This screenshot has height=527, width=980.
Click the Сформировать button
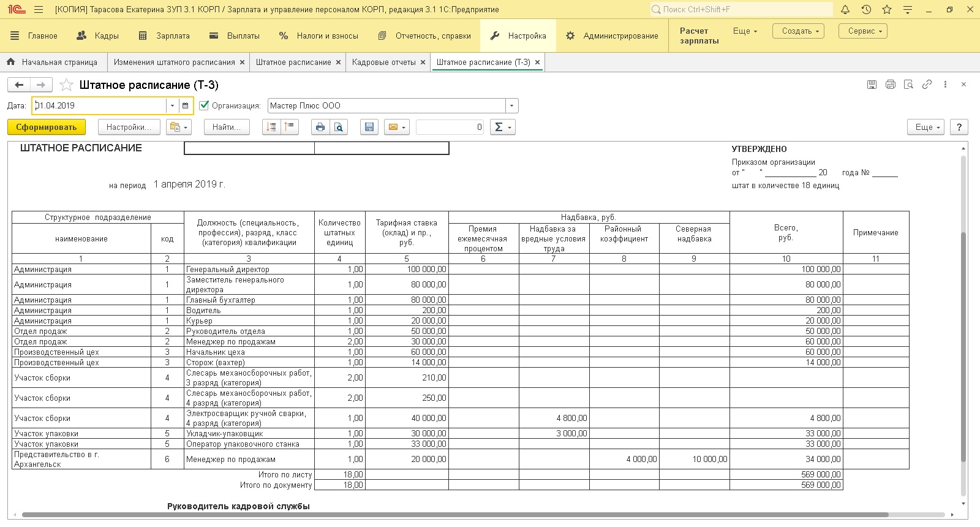point(47,127)
